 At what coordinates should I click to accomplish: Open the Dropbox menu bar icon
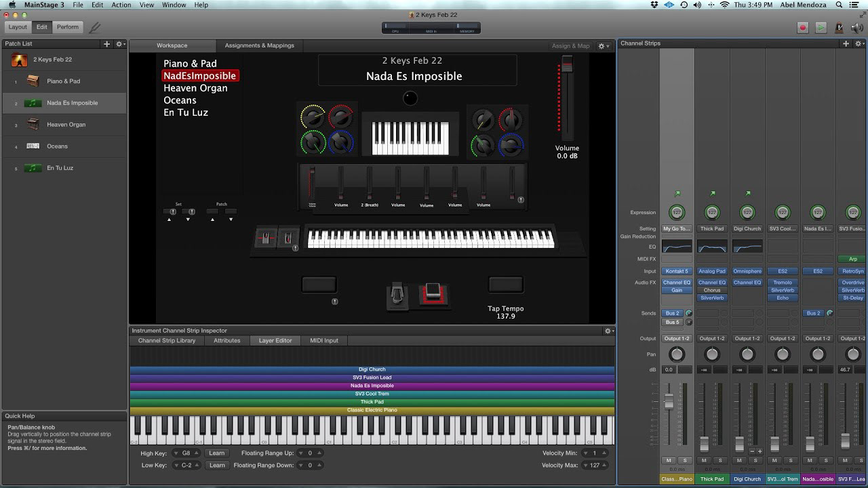654,5
